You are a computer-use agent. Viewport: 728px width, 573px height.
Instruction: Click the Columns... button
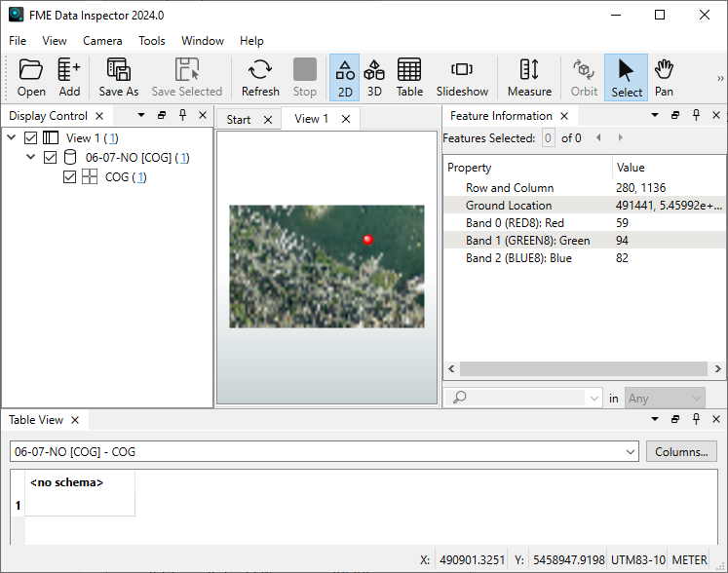point(681,452)
